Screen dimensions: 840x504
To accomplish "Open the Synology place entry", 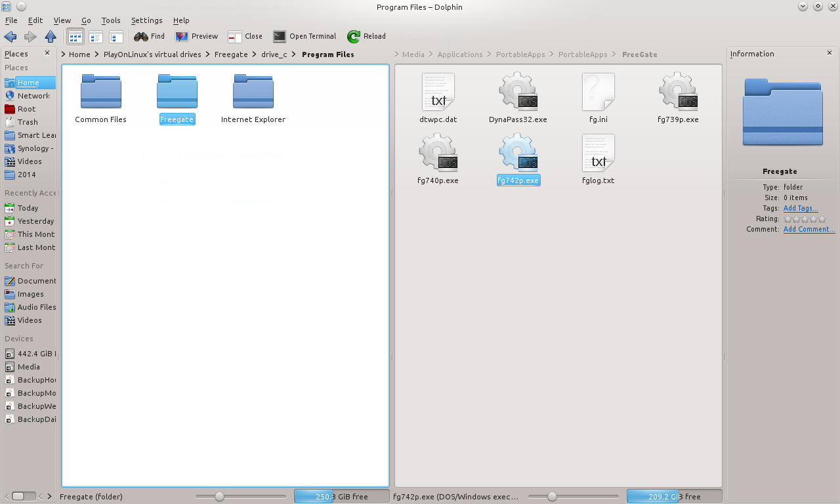I will coord(29,148).
